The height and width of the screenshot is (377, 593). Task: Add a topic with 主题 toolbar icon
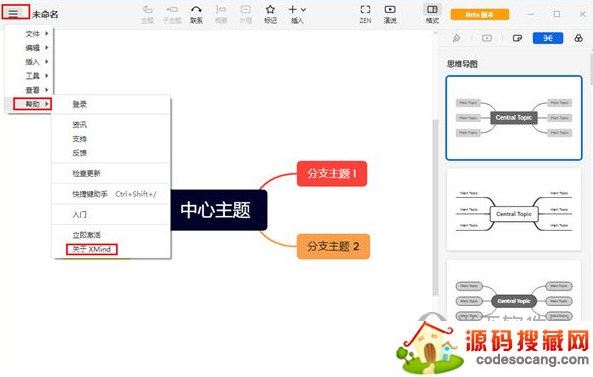click(147, 14)
